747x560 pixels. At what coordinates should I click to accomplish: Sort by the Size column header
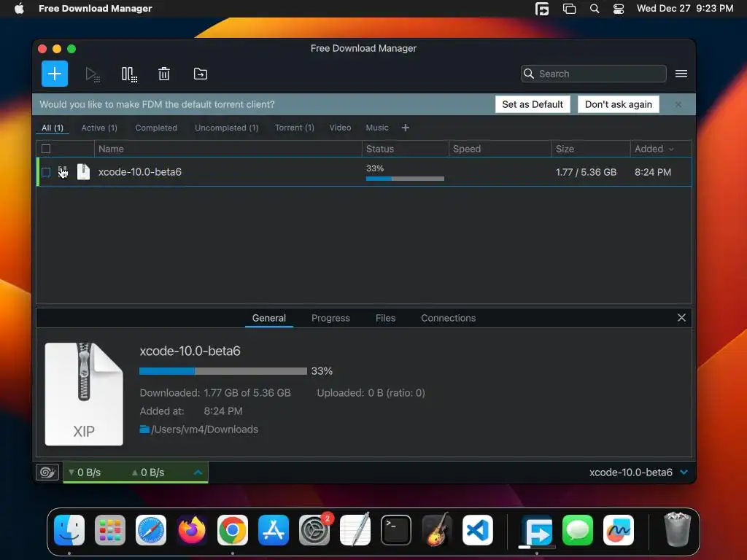591,149
